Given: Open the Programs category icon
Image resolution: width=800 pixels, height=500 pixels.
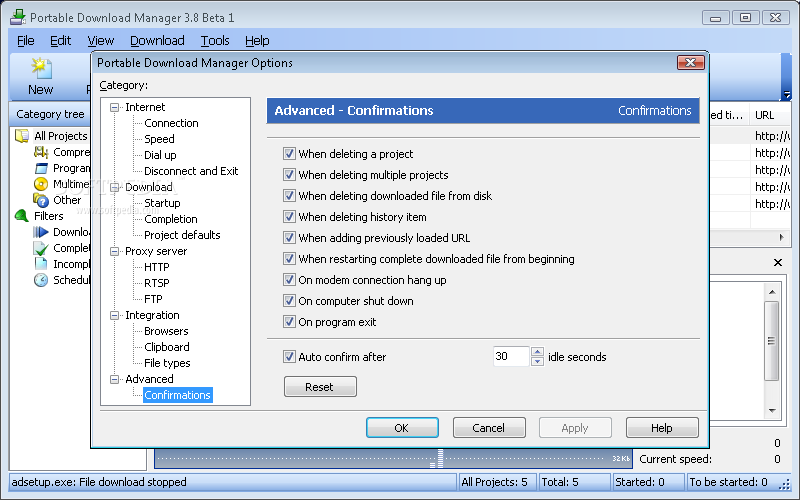Looking at the screenshot, I should coord(41,168).
